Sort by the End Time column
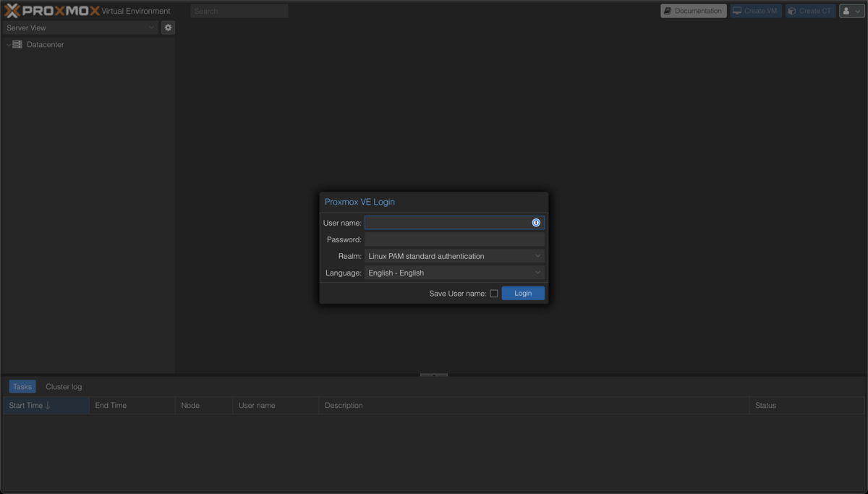This screenshot has width=868, height=494. [x=132, y=405]
